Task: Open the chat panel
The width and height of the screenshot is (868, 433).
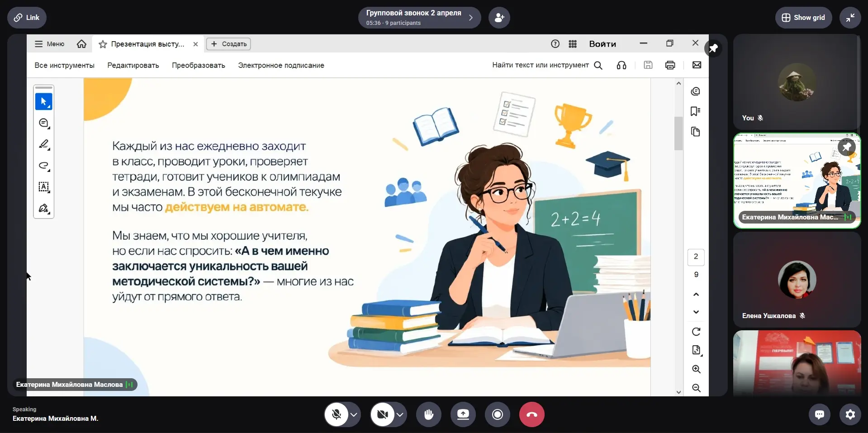Action: tap(820, 414)
